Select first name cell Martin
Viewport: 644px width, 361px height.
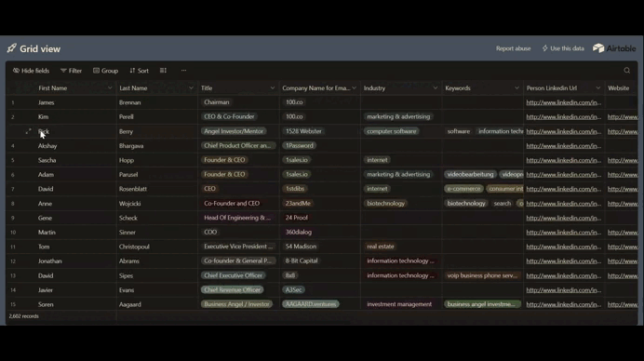pos(47,233)
